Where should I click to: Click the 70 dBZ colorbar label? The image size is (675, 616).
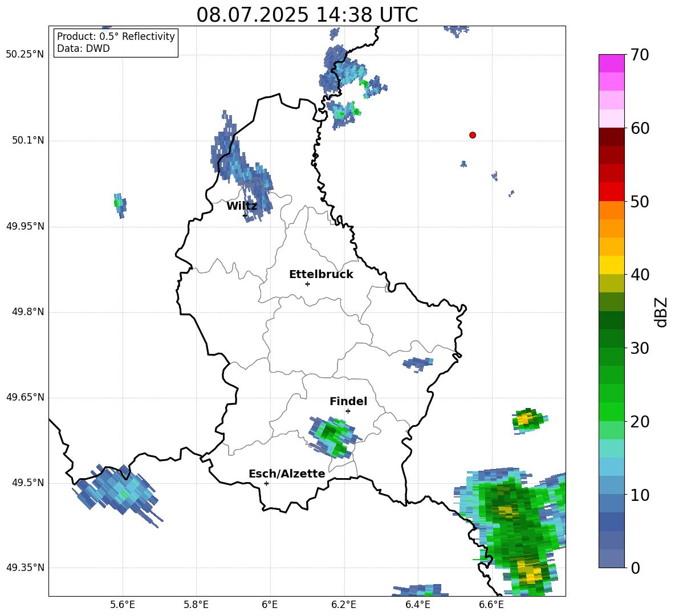[640, 55]
